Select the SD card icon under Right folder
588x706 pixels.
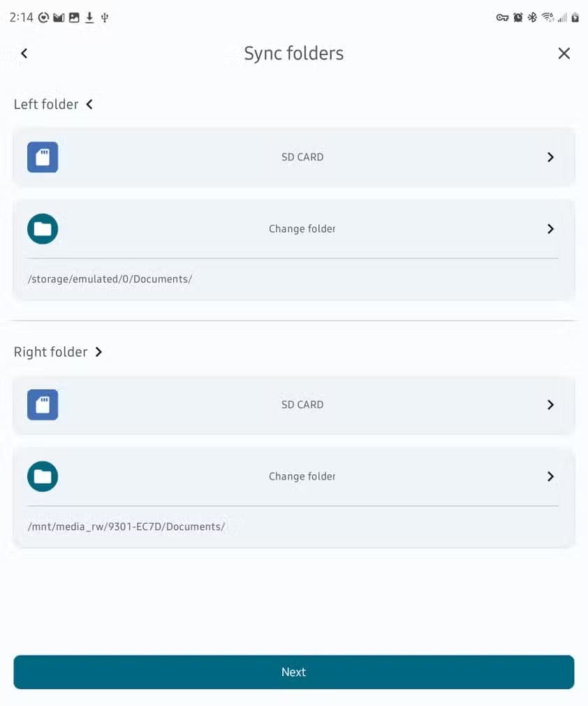click(x=43, y=404)
